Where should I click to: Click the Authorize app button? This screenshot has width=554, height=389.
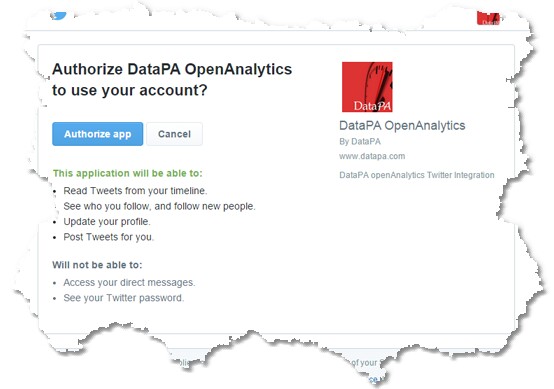[98, 134]
